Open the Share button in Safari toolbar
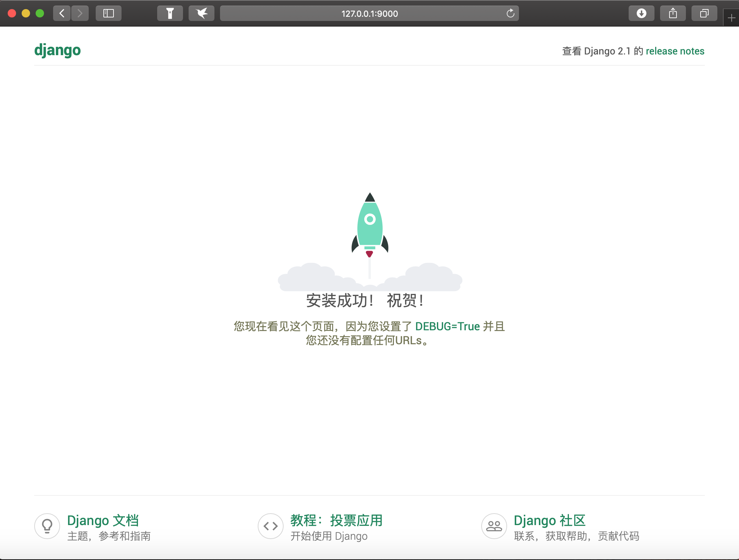The width and height of the screenshot is (739, 560). (x=673, y=14)
